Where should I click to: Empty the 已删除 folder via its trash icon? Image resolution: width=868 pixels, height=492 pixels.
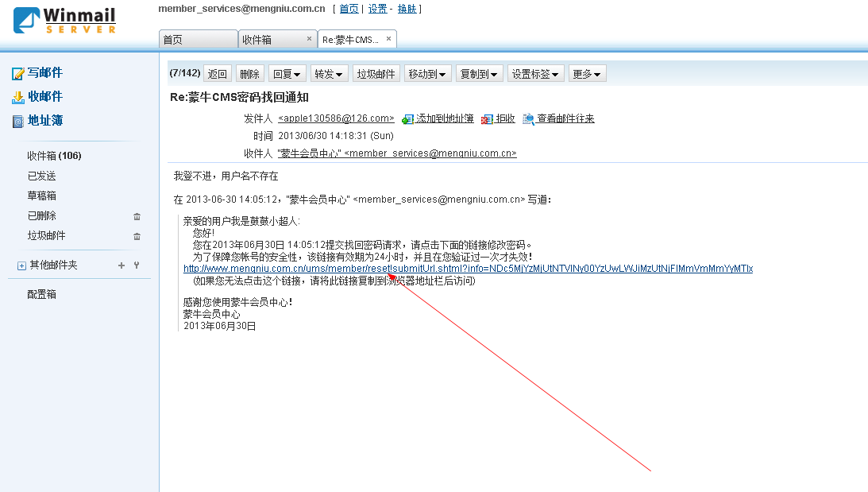tap(137, 216)
